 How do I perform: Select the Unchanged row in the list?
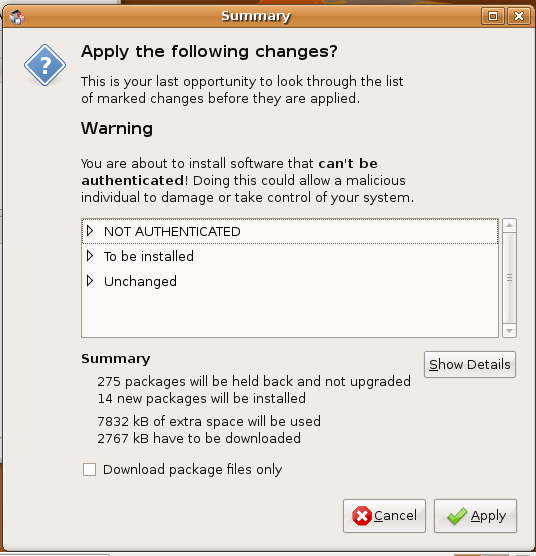(290, 281)
